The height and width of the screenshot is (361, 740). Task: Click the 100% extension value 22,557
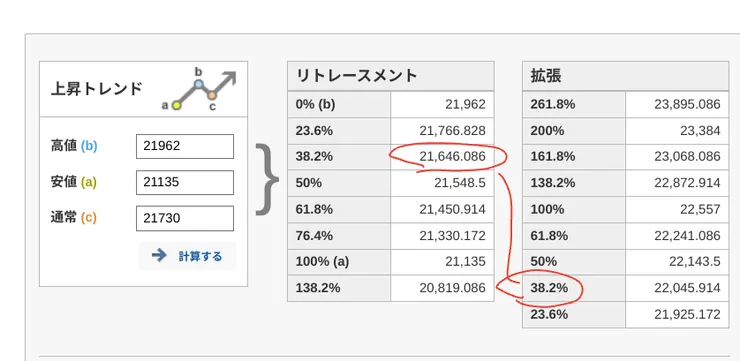(x=700, y=209)
